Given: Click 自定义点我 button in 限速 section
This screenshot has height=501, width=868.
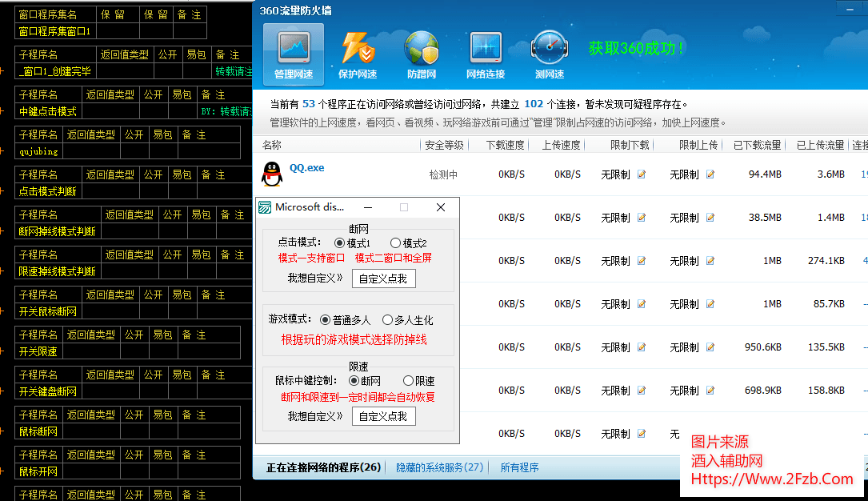Looking at the screenshot, I should click(x=383, y=416).
